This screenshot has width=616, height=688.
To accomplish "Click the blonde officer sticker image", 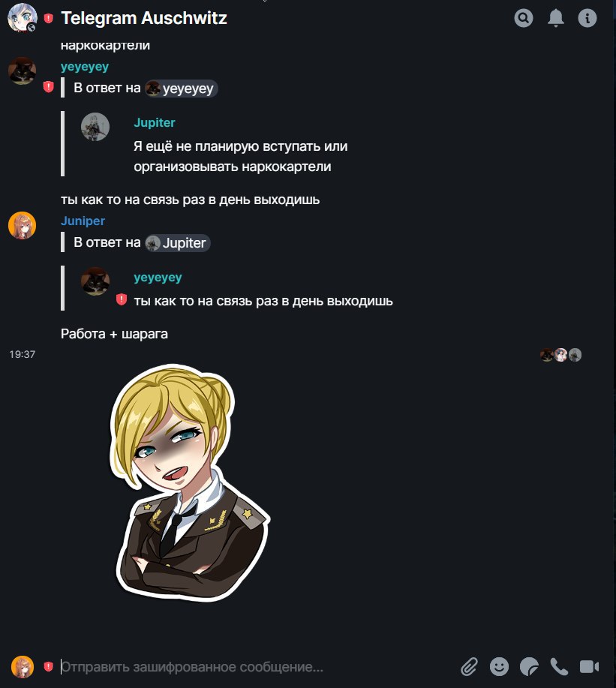I will [190, 482].
